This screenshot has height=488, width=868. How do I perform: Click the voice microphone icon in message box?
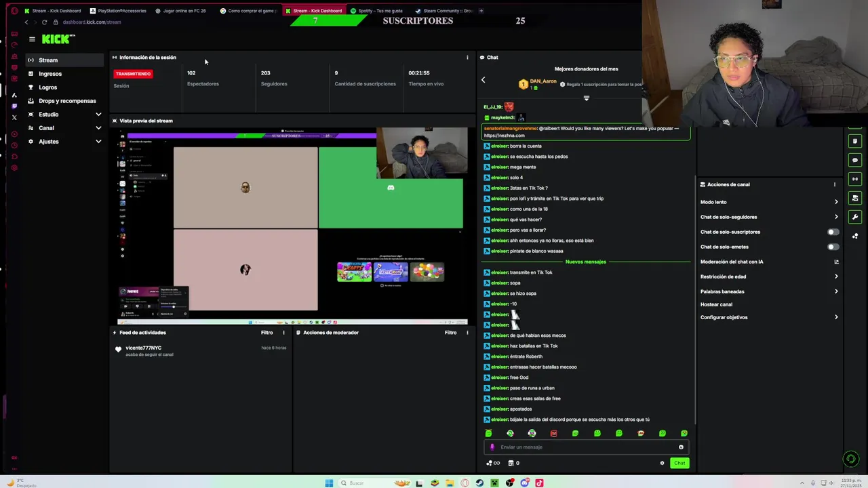492,447
